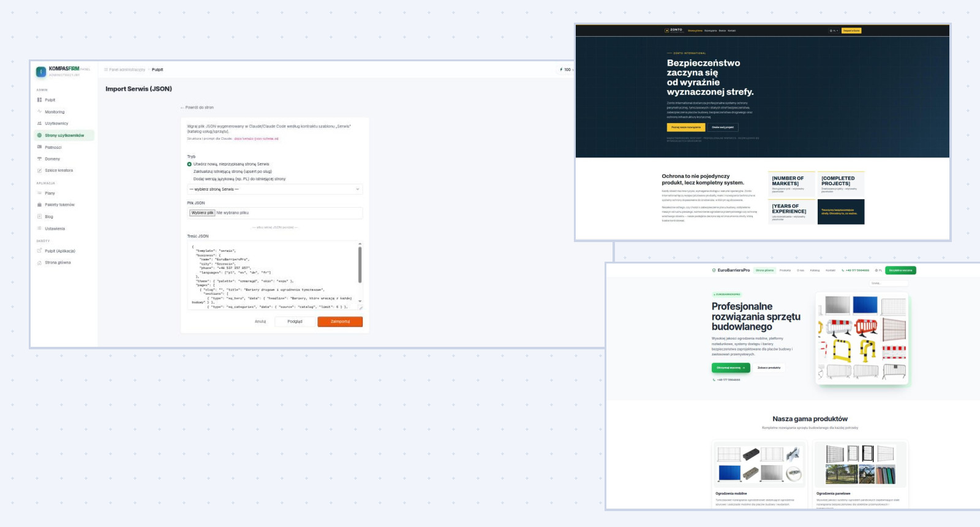
Task: Choose 'Zaktualizuj istniejącą stronę' mode option
Action: (x=232, y=172)
